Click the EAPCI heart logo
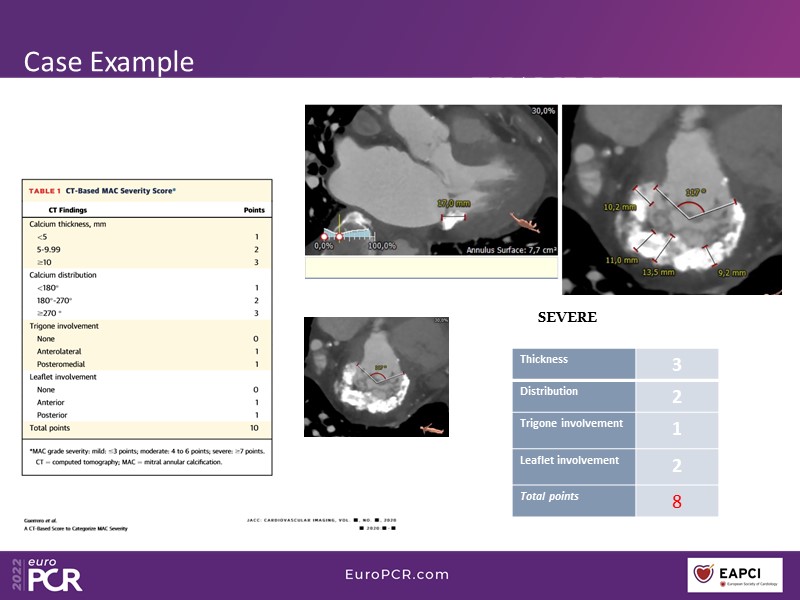The width and height of the screenshot is (800, 600). tap(708, 575)
